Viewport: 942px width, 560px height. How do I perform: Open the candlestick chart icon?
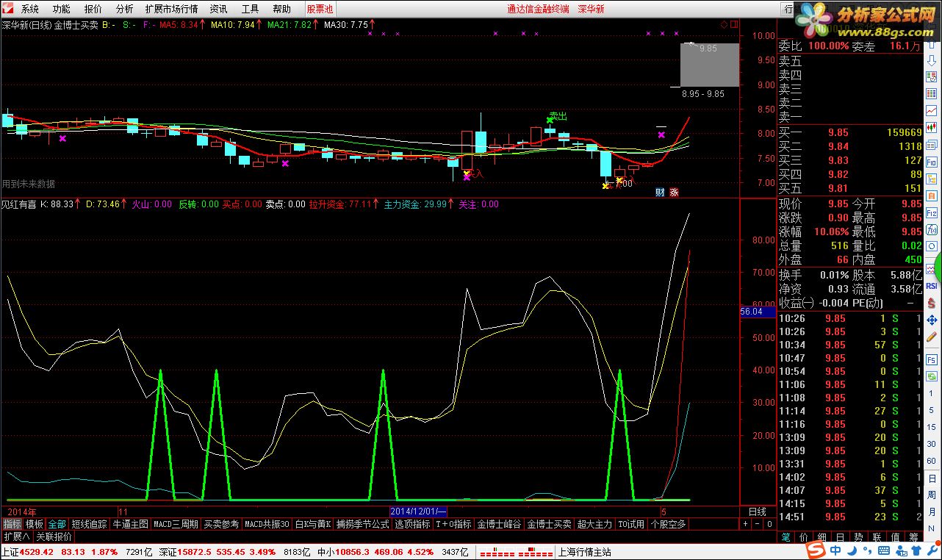(931, 127)
